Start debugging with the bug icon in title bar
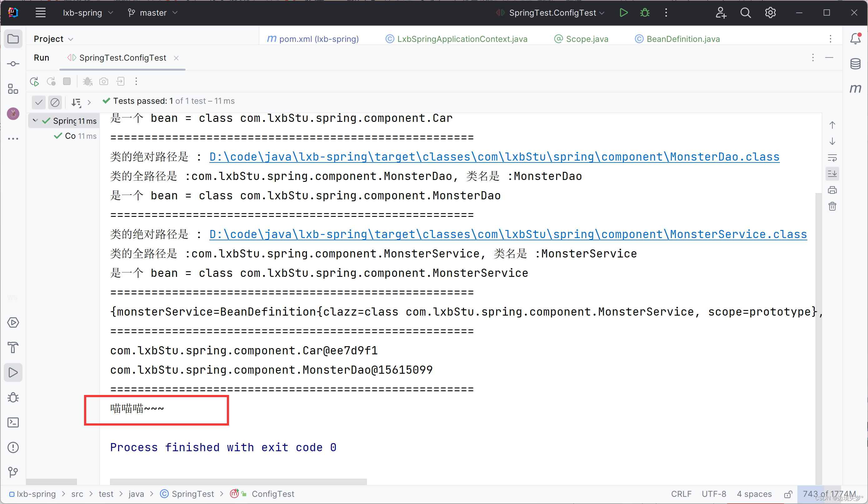Viewport: 868px width, 504px height. click(645, 13)
